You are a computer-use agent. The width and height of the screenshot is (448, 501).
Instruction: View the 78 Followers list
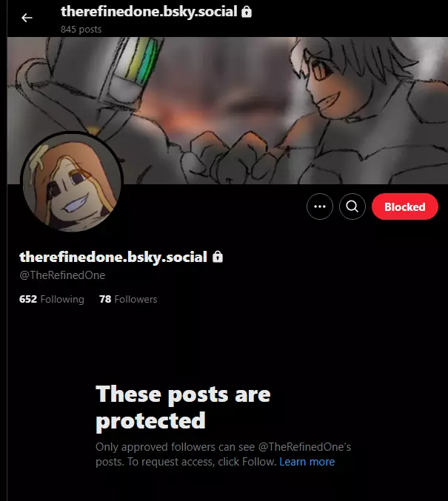click(x=128, y=299)
